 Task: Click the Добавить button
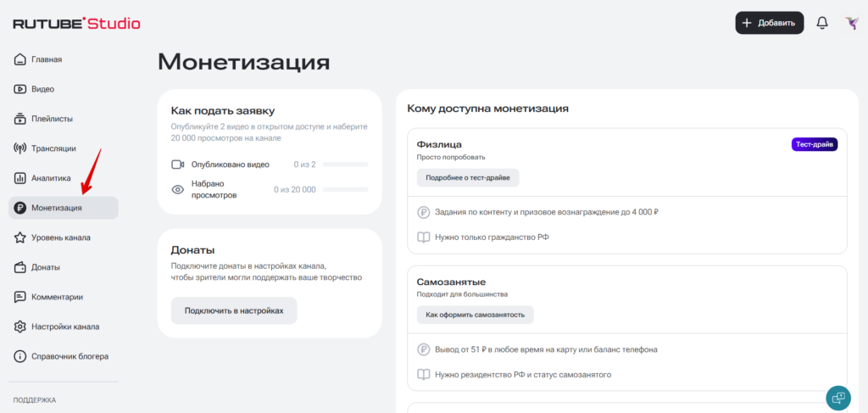tap(770, 23)
